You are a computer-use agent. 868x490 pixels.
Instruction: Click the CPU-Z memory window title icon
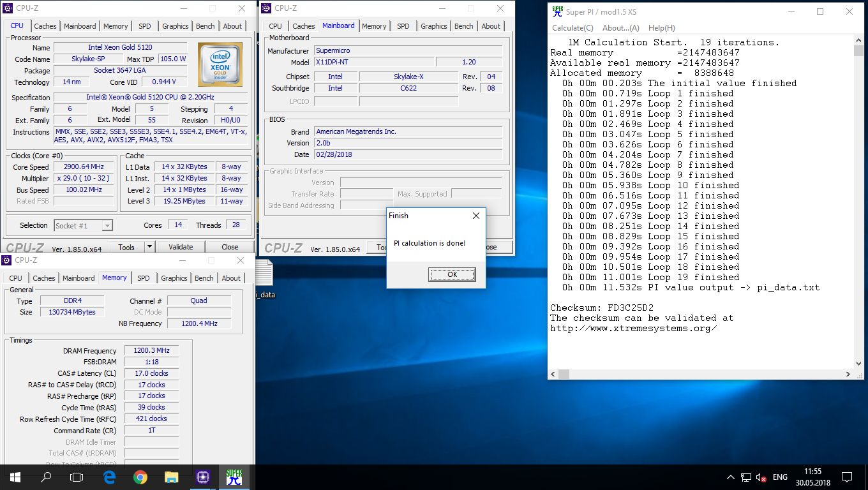click(6, 260)
